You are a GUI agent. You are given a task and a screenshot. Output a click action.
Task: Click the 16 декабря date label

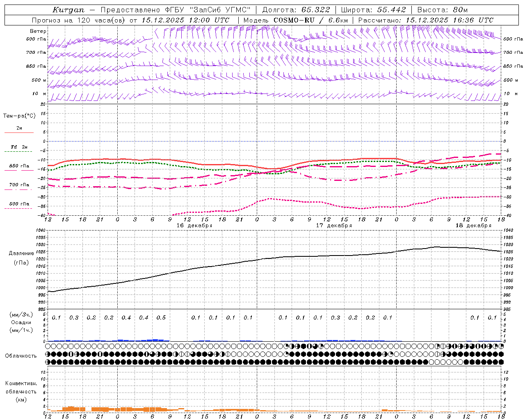coord(194,226)
